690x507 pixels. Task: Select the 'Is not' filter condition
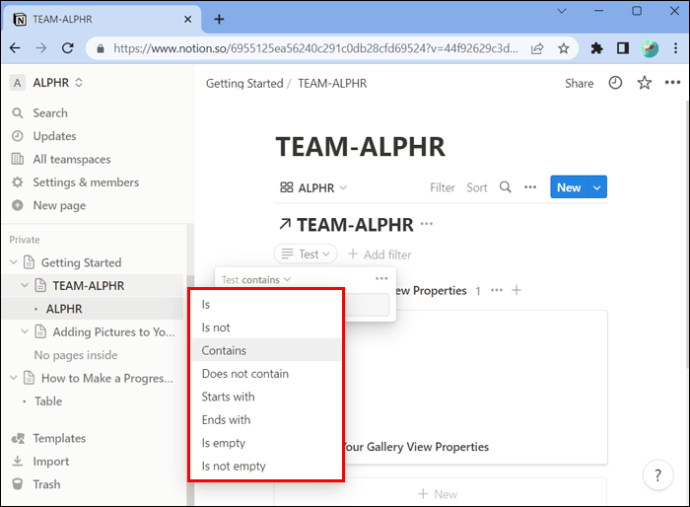[266, 327]
